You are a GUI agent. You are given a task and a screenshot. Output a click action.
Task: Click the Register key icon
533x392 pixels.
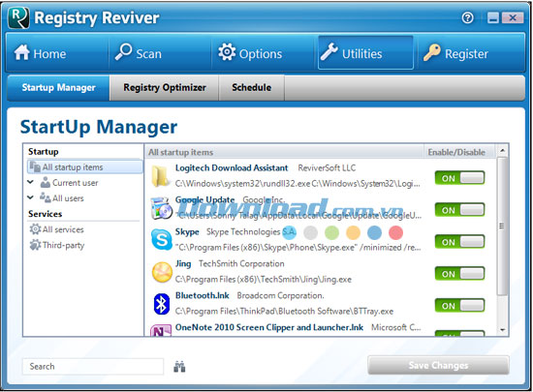click(x=431, y=52)
